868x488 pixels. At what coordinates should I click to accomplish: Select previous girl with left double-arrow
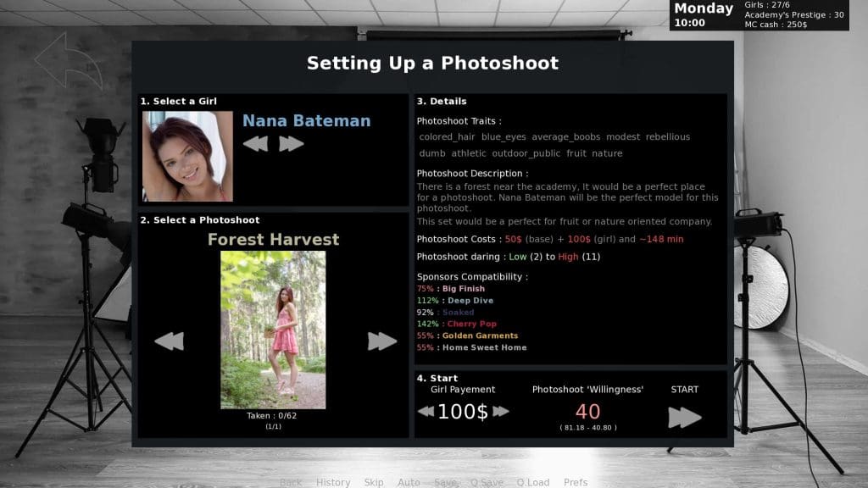point(255,144)
